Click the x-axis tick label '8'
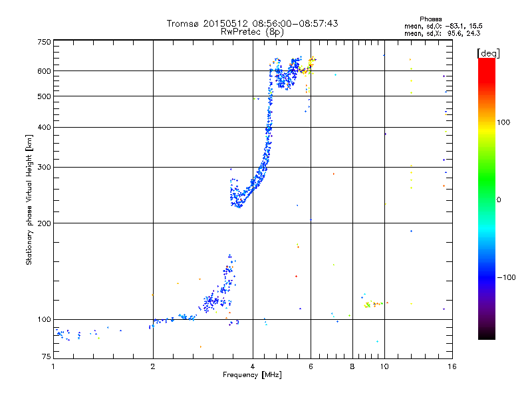532x399 pixels. (352, 366)
